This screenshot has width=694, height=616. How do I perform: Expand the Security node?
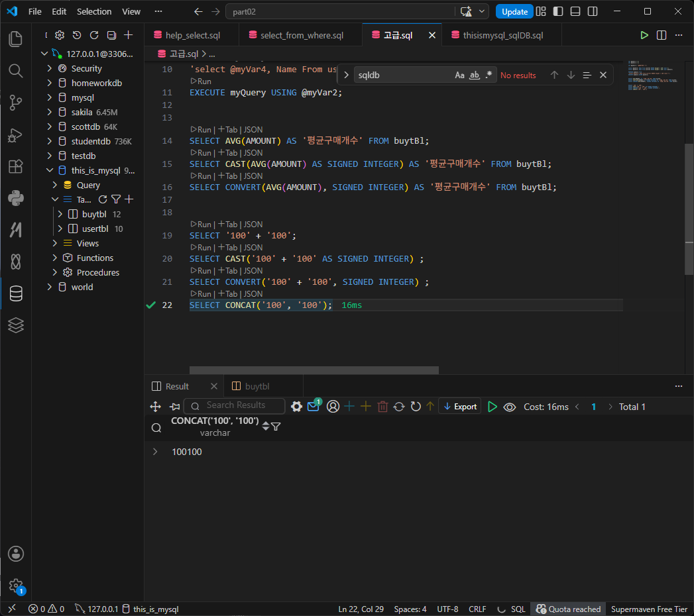coord(50,68)
